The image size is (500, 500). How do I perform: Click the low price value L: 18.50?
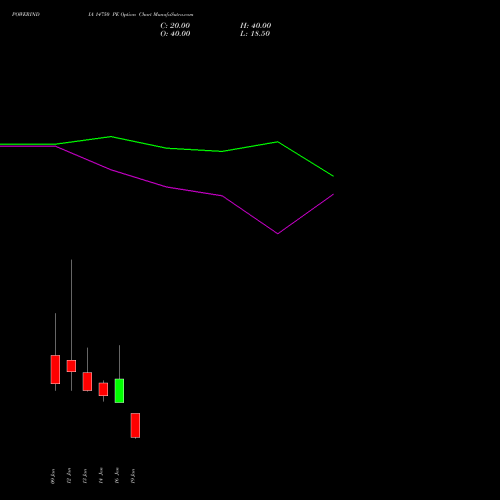[255, 34]
